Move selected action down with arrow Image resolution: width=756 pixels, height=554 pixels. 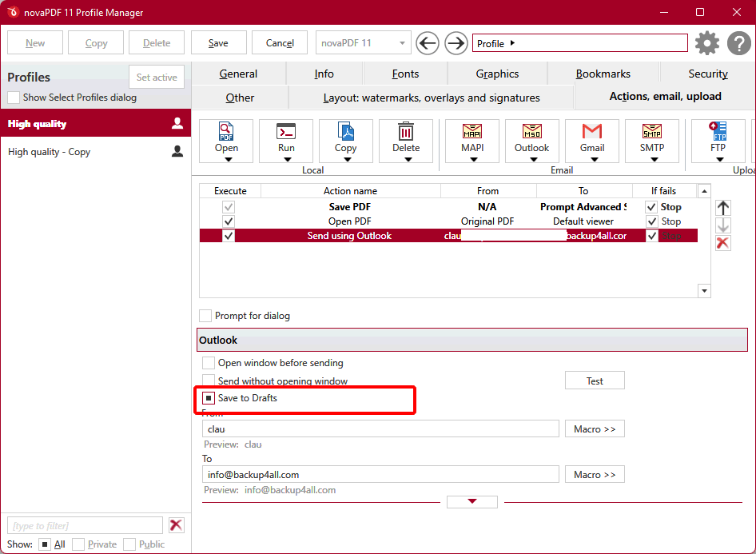click(722, 225)
